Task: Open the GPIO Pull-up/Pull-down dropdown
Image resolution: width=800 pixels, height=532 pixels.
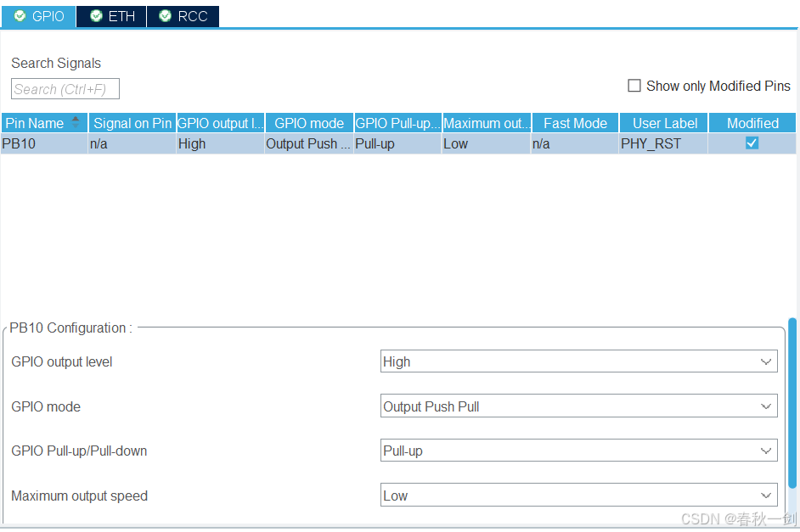Action: pos(579,451)
